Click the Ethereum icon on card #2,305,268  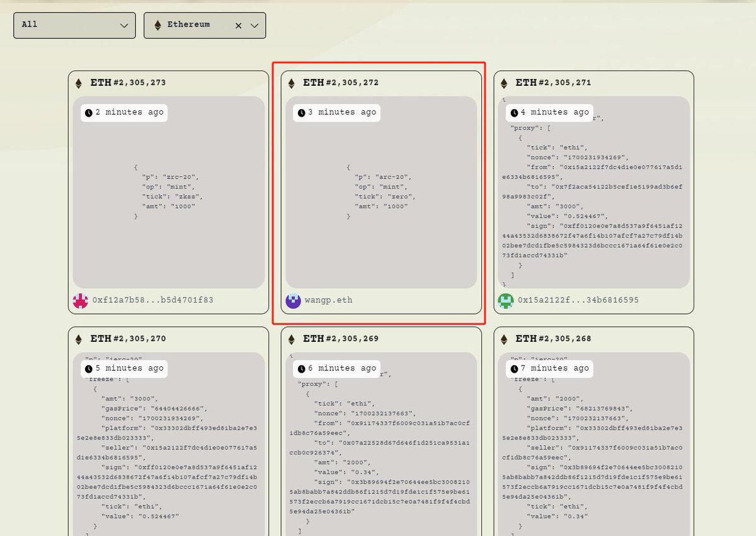tap(504, 339)
